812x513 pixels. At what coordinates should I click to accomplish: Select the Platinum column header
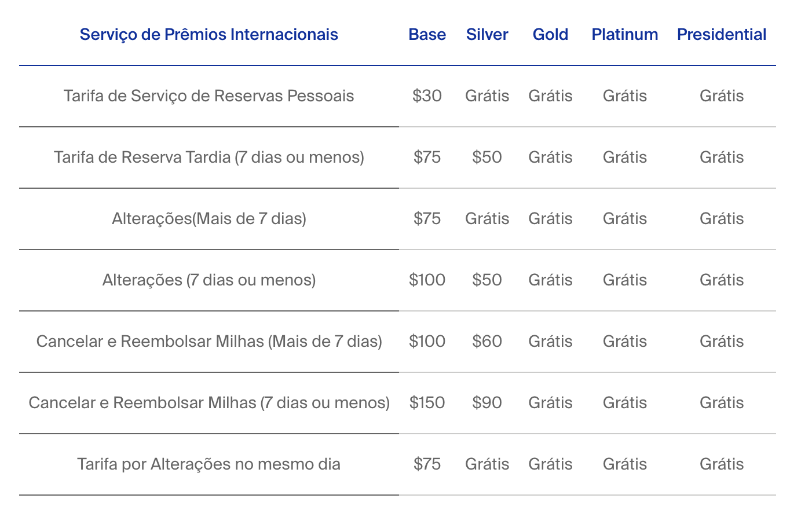624,35
